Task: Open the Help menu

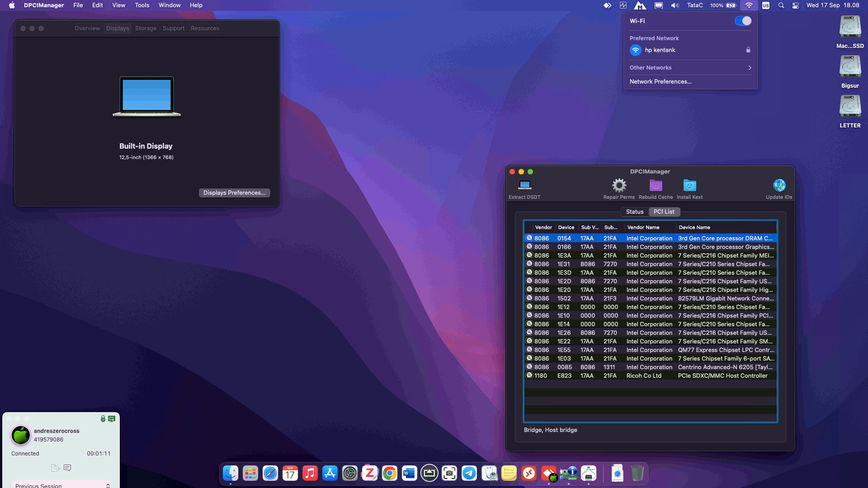Action: [x=196, y=5]
